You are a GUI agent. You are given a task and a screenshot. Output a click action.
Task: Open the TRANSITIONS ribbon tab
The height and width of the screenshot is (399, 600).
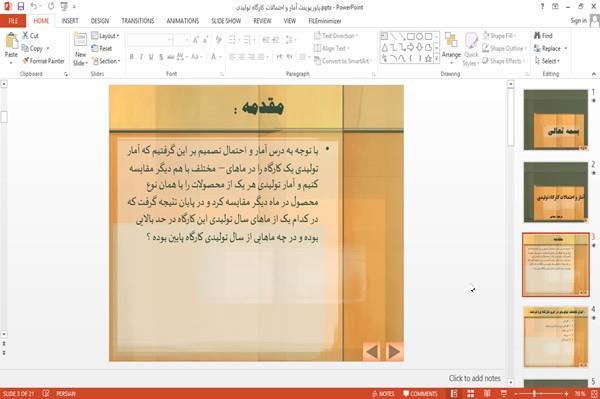click(x=138, y=21)
